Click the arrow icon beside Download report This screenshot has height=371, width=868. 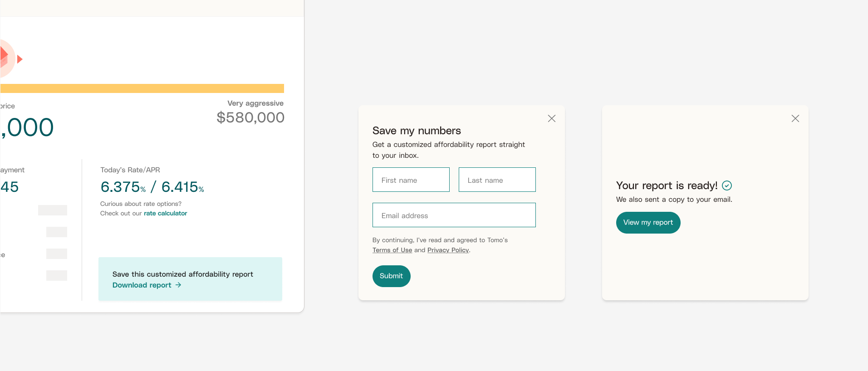(x=178, y=285)
